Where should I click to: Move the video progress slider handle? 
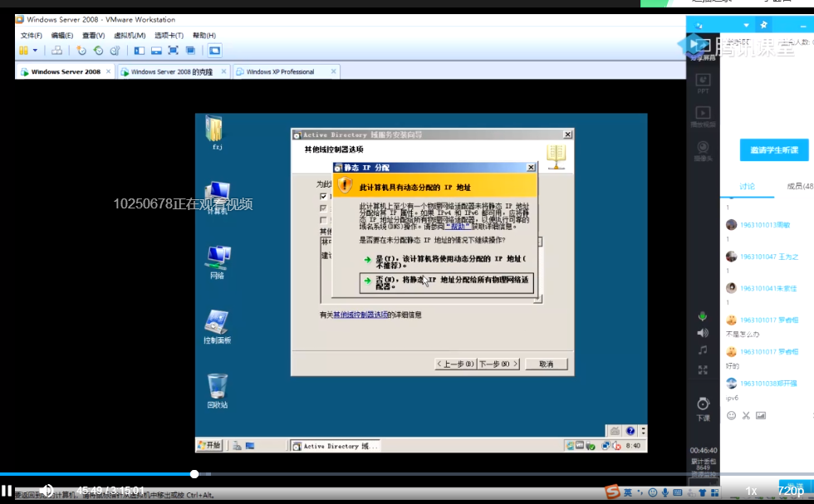coord(194,474)
